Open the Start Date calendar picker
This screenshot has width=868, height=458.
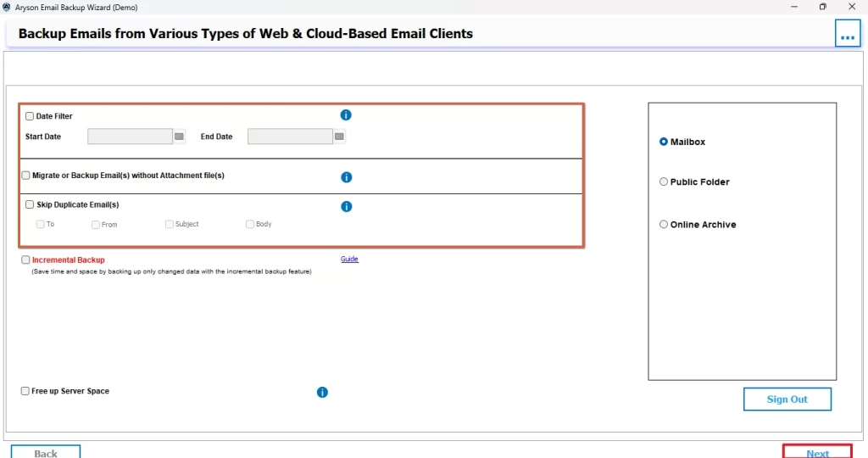tap(179, 137)
